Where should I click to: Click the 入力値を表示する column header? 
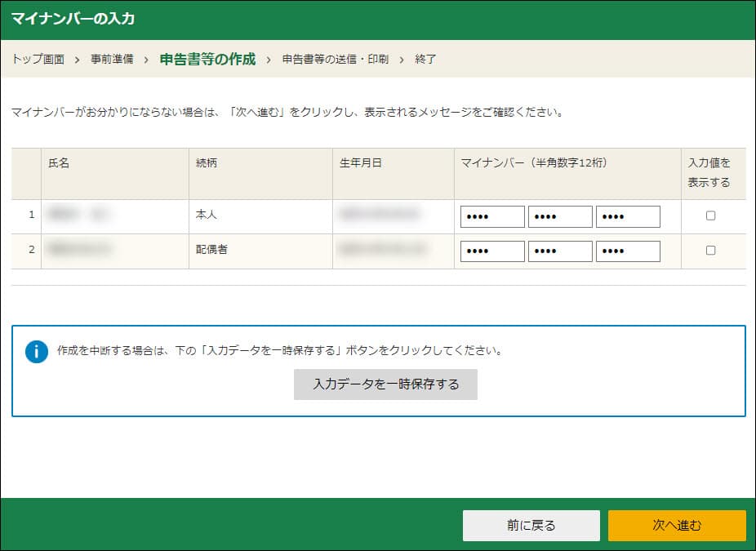pos(709,173)
